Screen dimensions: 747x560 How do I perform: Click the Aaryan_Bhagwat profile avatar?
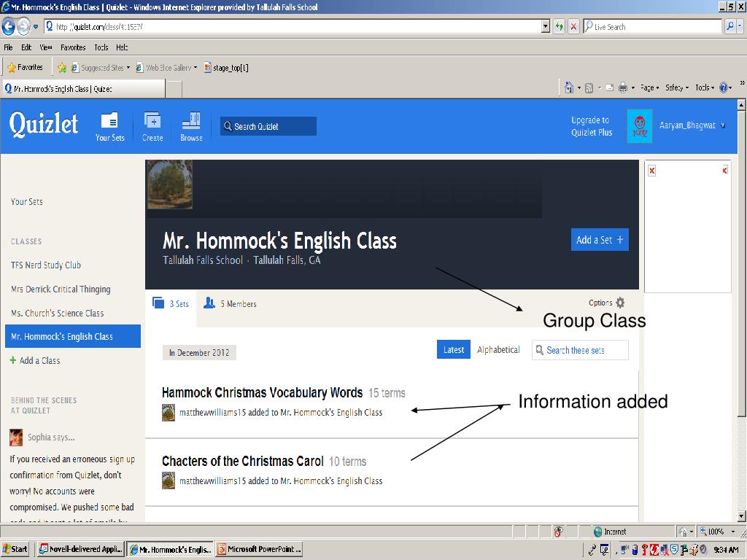pyautogui.click(x=639, y=126)
